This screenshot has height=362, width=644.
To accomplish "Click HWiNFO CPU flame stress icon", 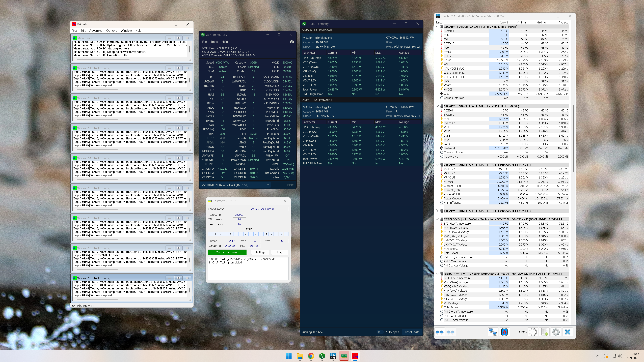I will (504, 332).
